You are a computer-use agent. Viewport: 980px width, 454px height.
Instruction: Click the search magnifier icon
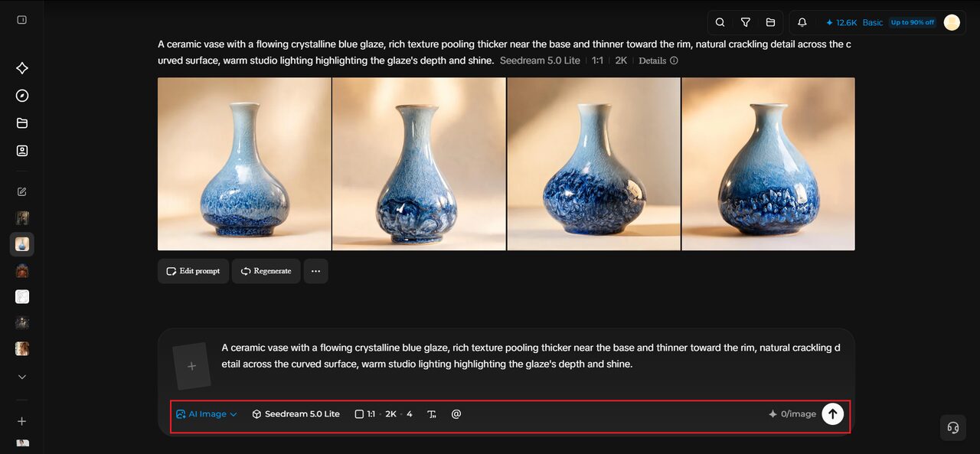[720, 22]
